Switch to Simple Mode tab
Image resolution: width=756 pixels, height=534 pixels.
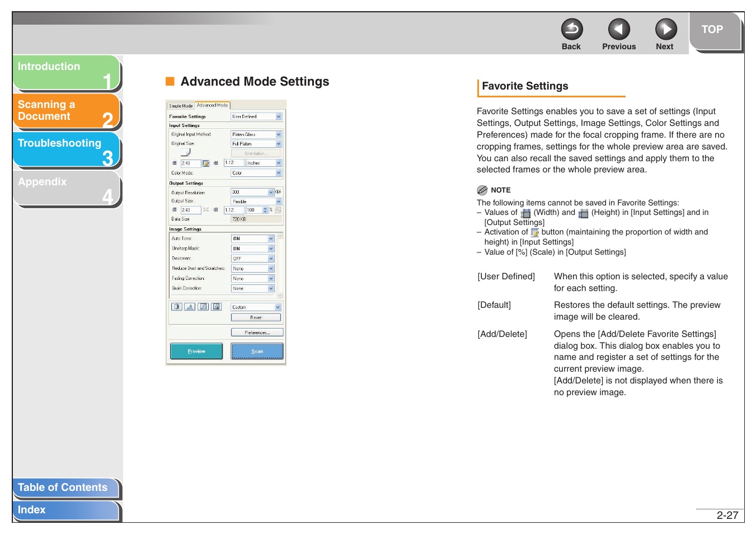point(181,105)
